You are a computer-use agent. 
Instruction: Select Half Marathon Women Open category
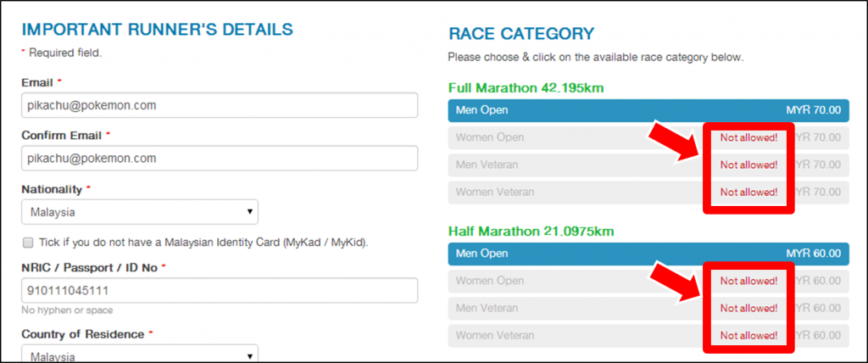click(x=648, y=281)
